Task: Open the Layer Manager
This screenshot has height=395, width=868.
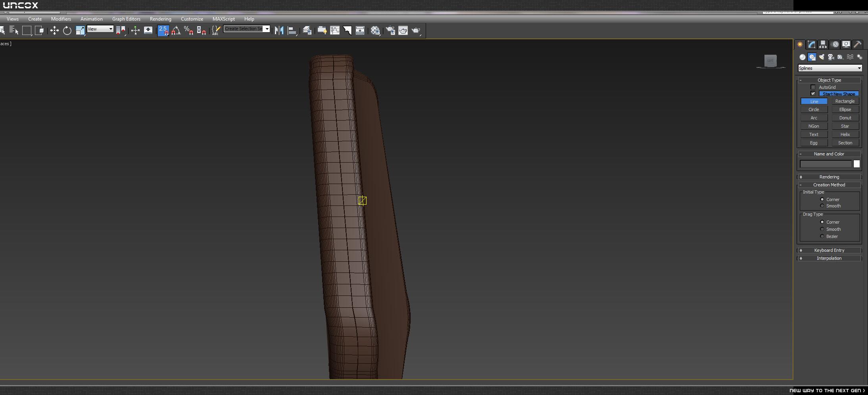Action: (307, 31)
